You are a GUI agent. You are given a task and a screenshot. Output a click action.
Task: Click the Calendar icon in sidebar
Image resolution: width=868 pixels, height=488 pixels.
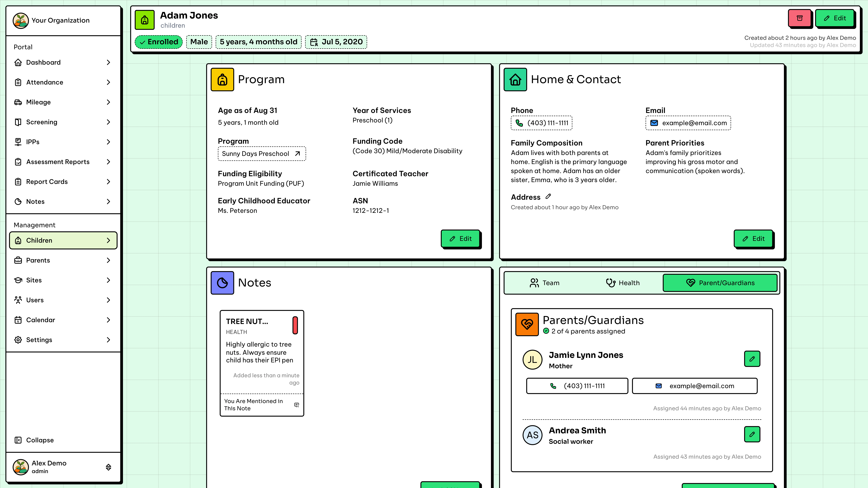click(18, 320)
